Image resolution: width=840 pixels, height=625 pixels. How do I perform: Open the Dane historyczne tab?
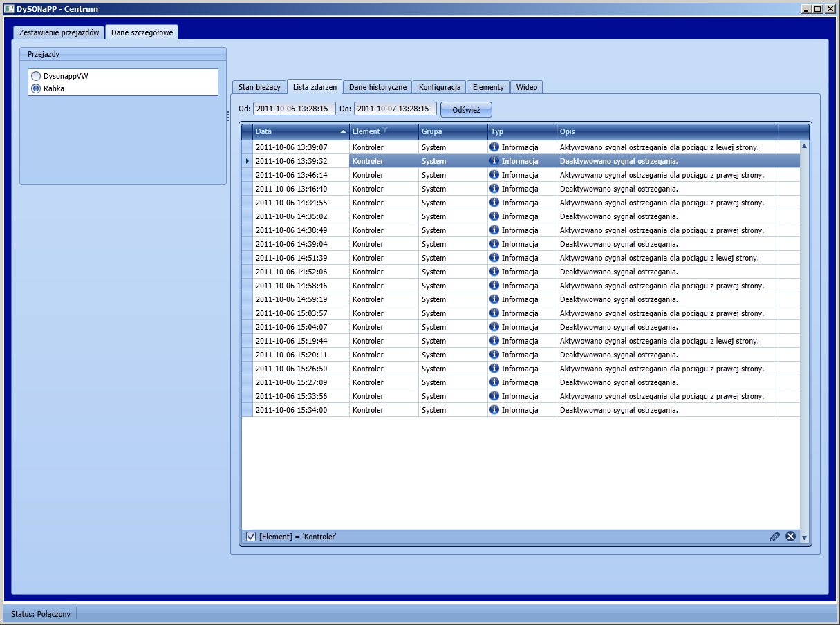click(377, 87)
